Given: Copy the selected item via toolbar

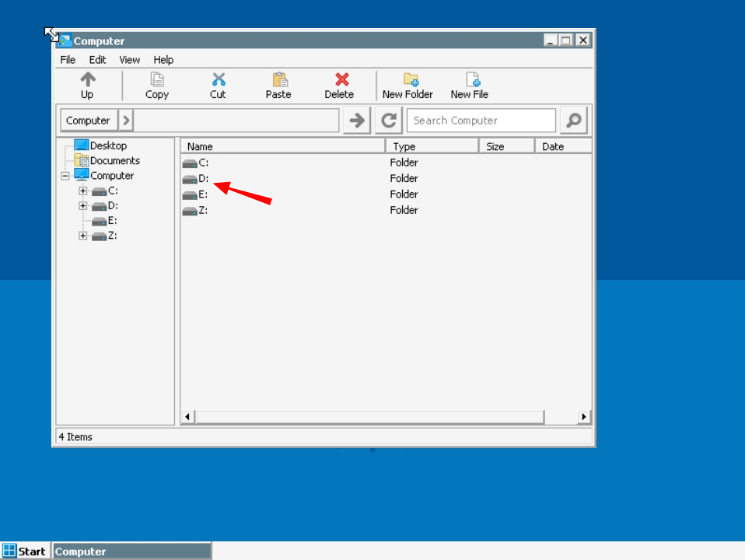Looking at the screenshot, I should click(x=157, y=86).
